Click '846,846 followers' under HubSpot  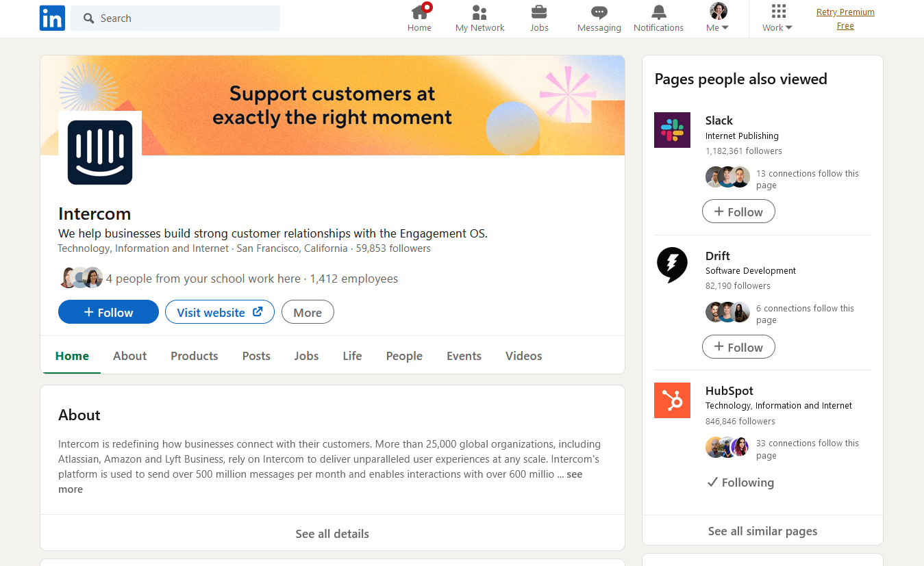(x=740, y=421)
